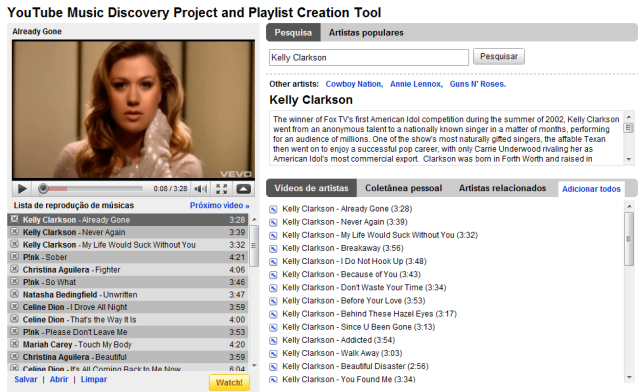Click the pop-up menu arrow in player controls

243,189
